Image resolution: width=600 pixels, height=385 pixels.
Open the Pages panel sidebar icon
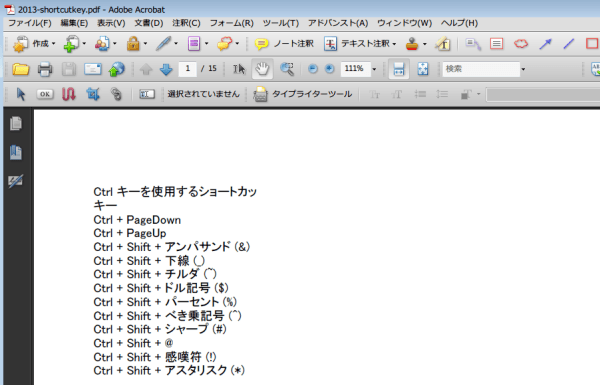click(x=16, y=124)
